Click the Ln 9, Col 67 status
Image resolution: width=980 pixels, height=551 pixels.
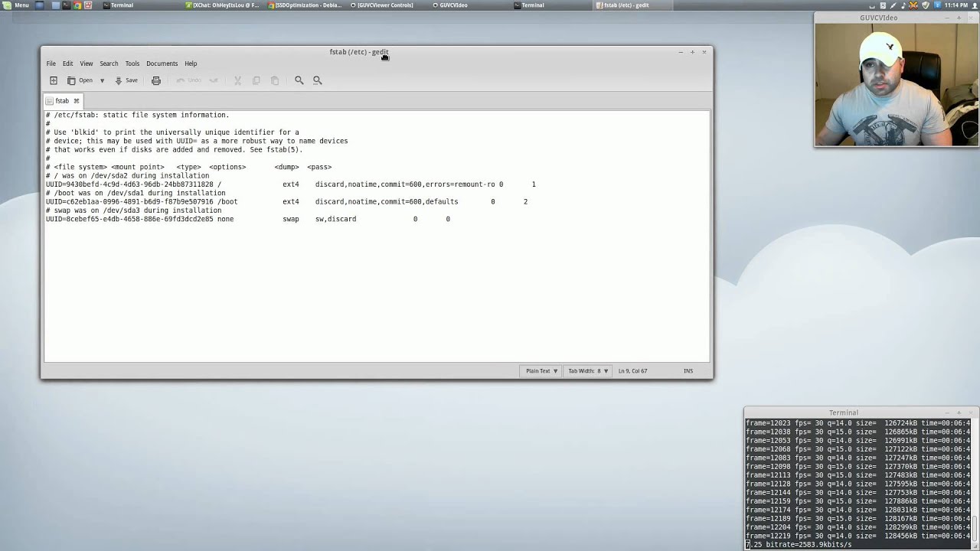click(632, 371)
